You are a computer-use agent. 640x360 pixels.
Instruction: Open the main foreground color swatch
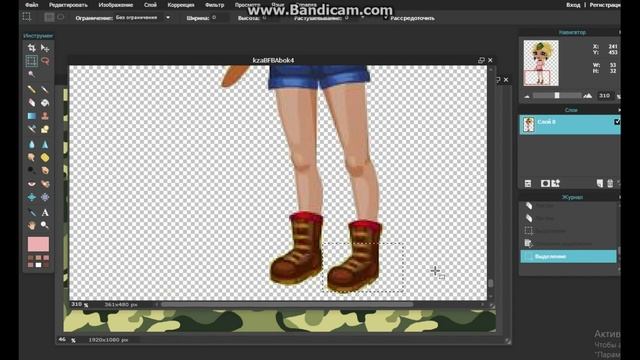38,244
